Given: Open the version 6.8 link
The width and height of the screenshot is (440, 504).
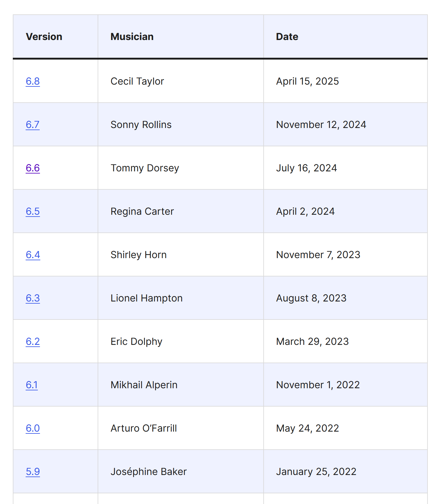Looking at the screenshot, I should [x=33, y=81].
